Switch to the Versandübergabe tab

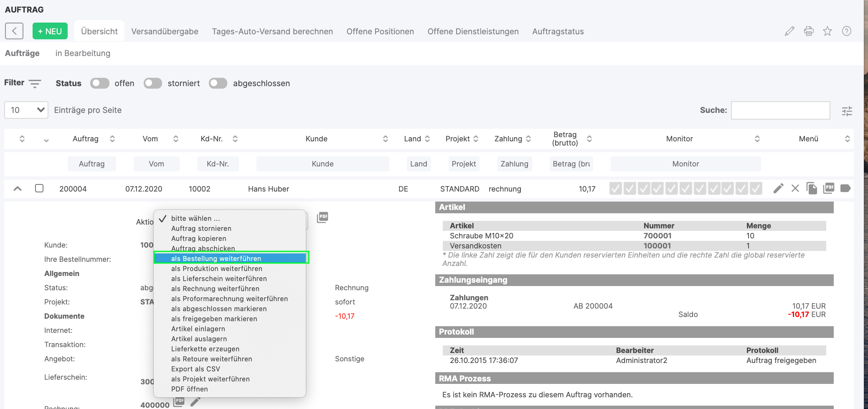coord(165,31)
